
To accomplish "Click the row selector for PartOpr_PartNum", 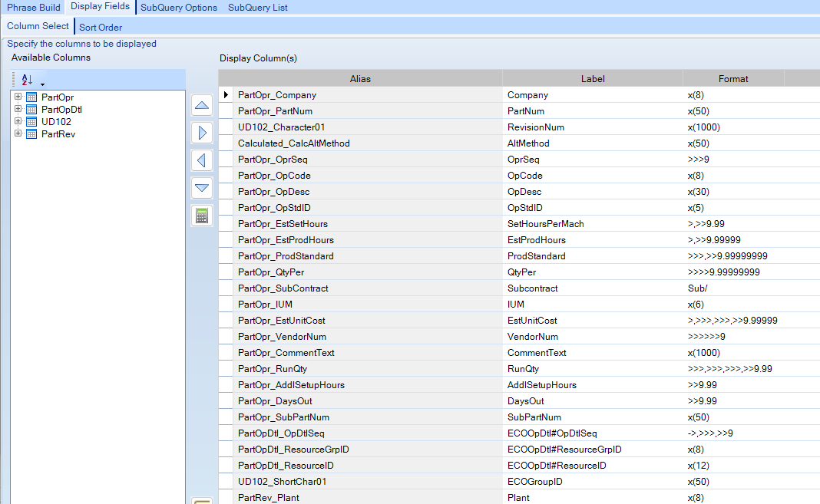I will point(226,110).
